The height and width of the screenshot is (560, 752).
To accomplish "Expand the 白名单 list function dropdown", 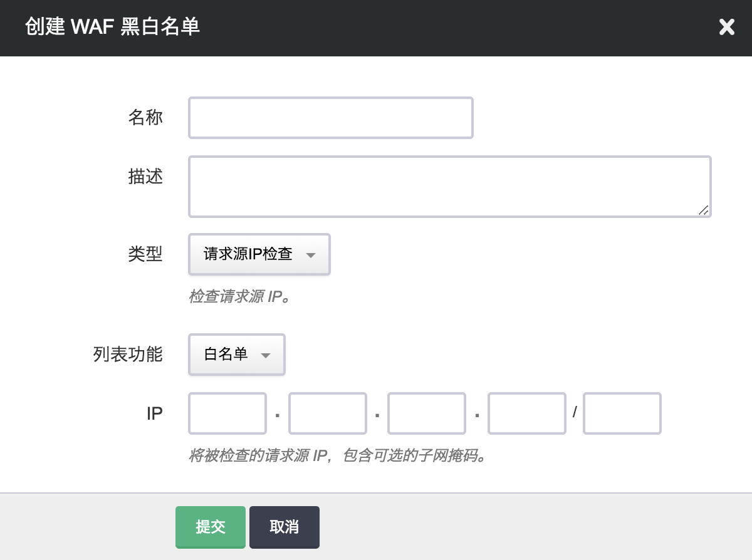I will click(237, 355).
